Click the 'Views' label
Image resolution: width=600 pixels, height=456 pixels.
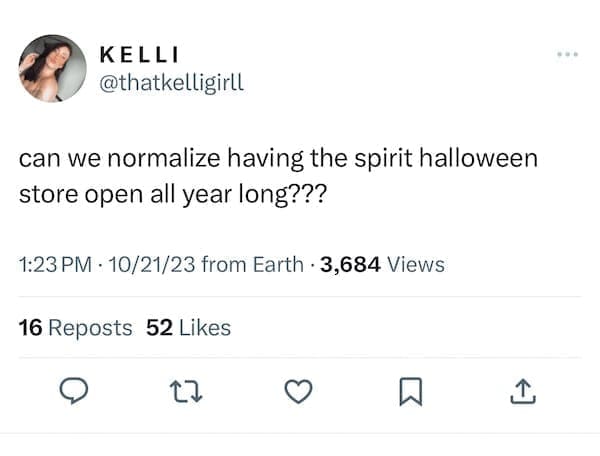point(415,265)
